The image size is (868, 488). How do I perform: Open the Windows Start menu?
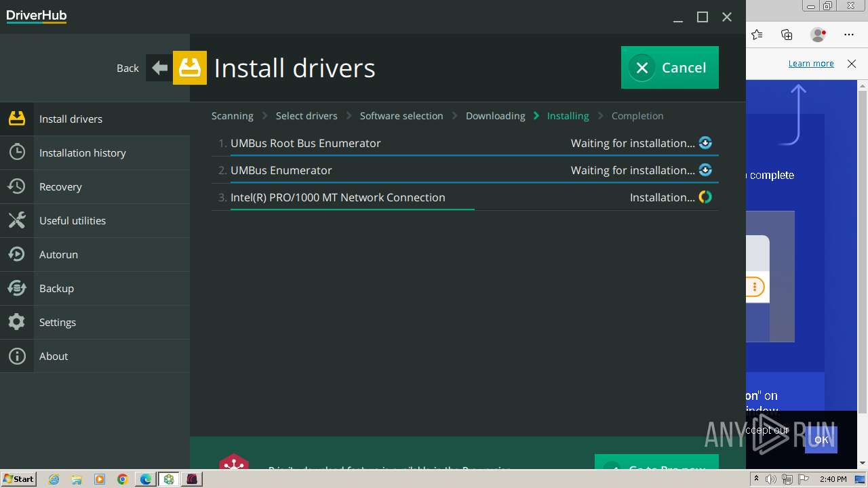[19, 479]
